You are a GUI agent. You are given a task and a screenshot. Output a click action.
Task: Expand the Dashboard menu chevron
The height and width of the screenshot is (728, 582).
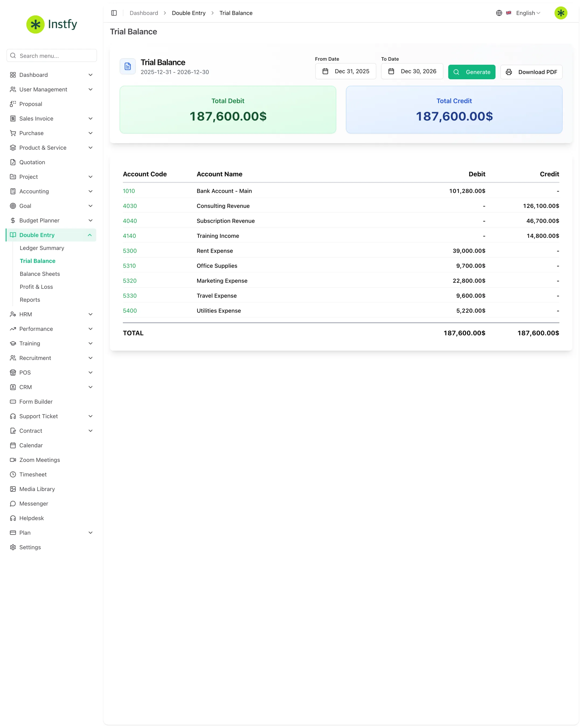[x=91, y=75]
